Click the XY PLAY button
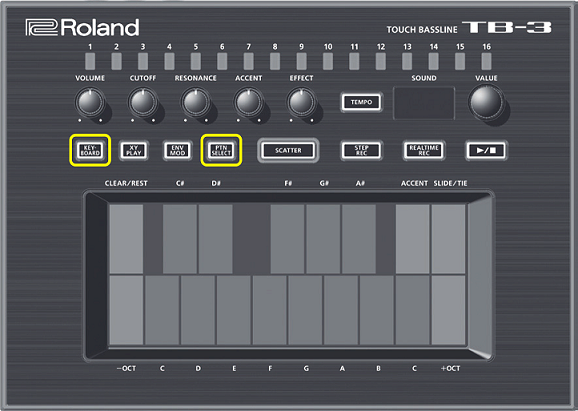 click(x=133, y=150)
